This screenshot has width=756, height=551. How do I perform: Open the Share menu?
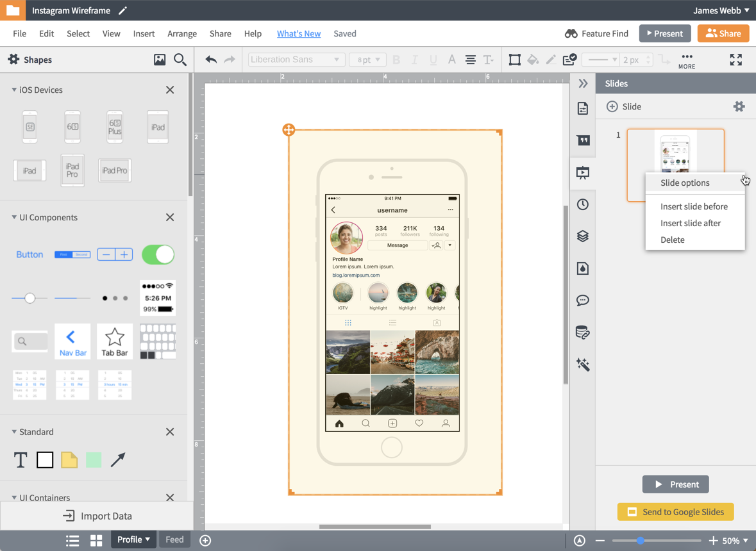click(220, 33)
